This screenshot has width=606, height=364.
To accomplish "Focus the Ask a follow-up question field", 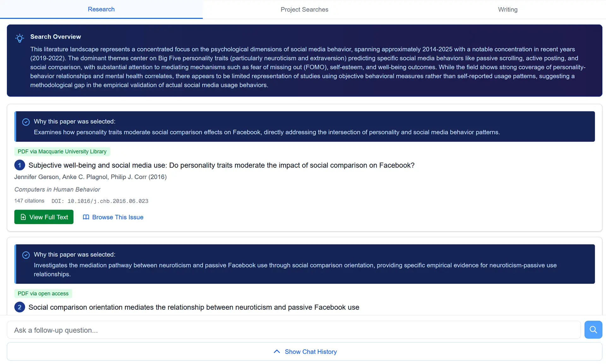I will point(294,330).
